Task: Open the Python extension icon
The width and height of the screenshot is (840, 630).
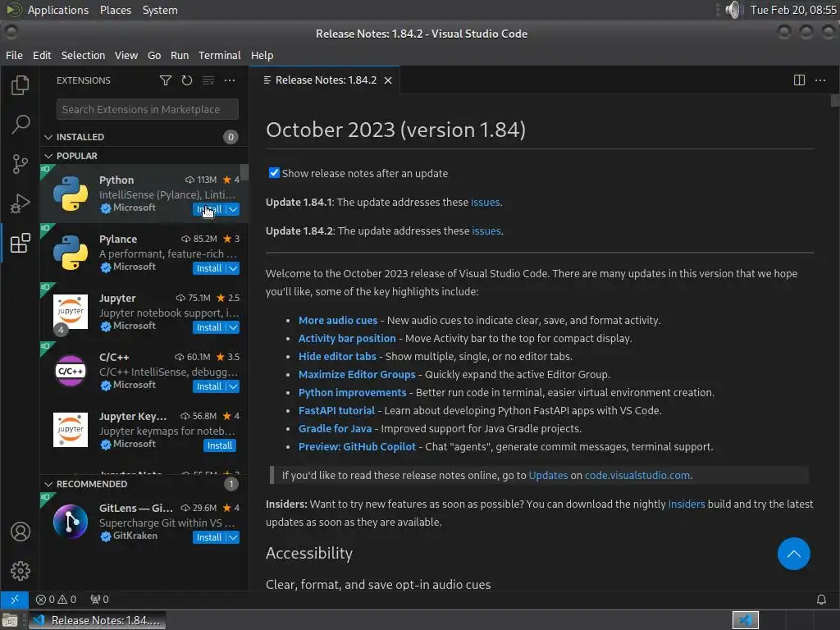Action: (x=71, y=194)
